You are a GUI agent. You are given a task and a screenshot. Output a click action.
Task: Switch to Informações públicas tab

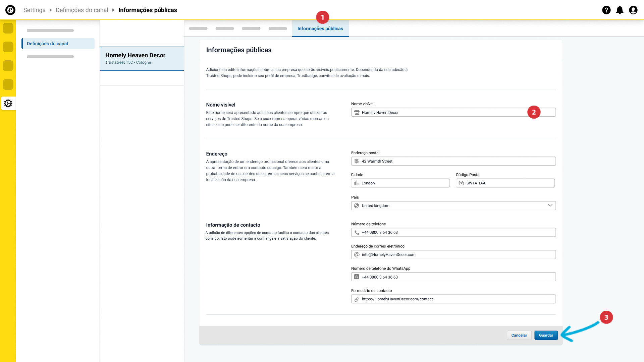320,28
